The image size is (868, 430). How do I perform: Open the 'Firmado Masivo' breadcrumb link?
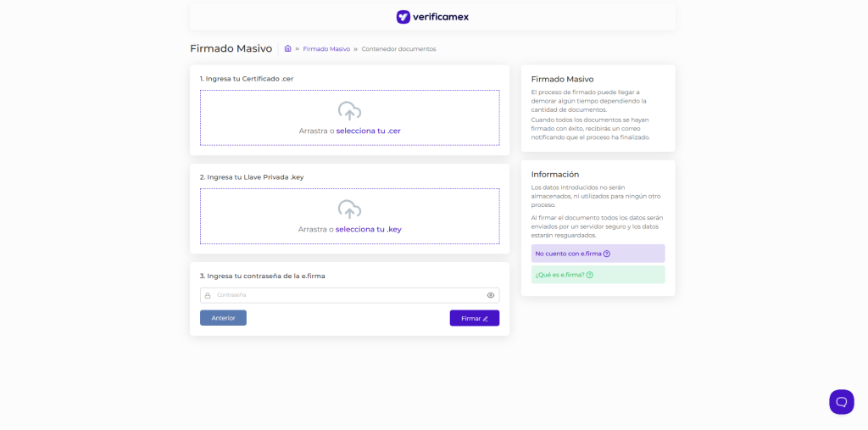326,49
